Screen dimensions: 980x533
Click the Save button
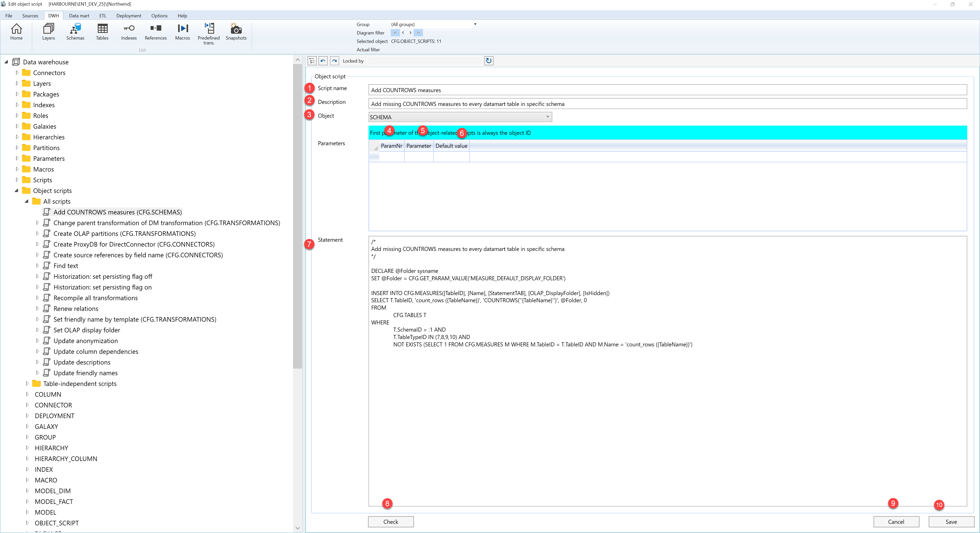tap(951, 522)
